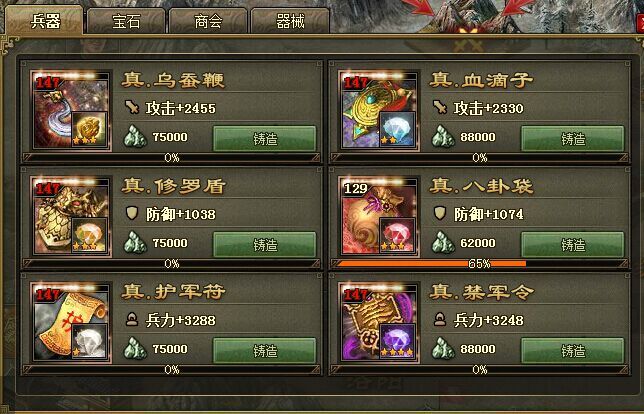Click the 真.护军符 scroll icon

[71, 322]
